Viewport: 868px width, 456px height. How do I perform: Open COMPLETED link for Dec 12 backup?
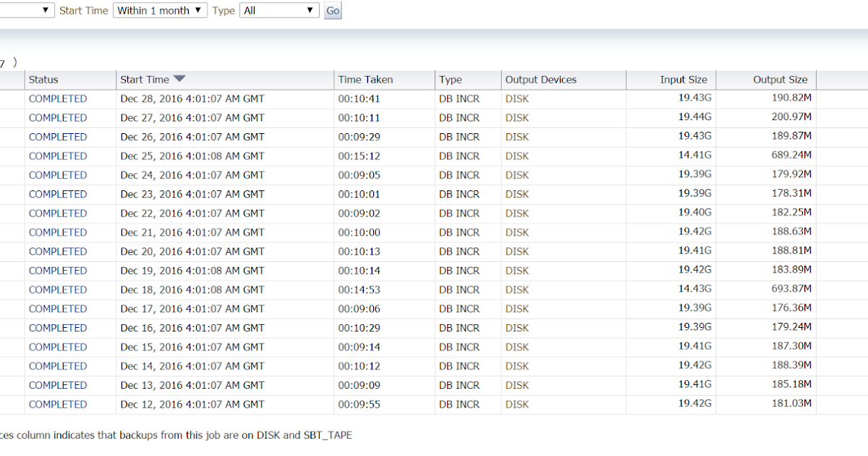[x=58, y=404]
